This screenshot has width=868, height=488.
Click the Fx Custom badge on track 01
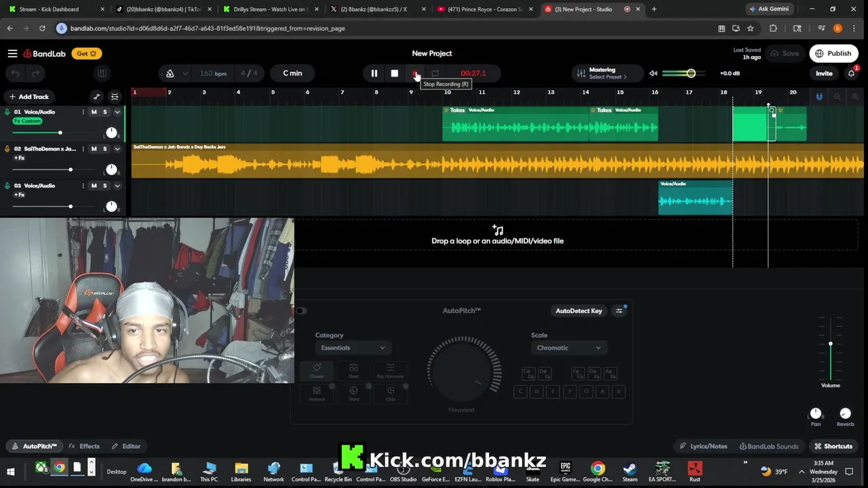(x=27, y=121)
